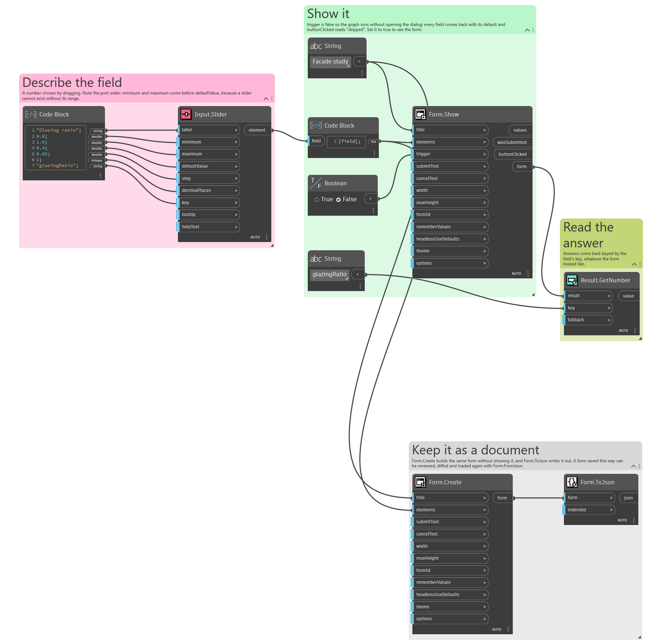
Task: Click the buttonClicked output port
Action: [x=513, y=154]
